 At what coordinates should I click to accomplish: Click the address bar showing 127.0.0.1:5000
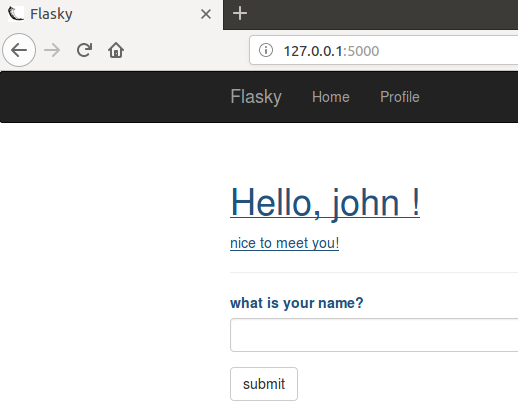[384, 51]
